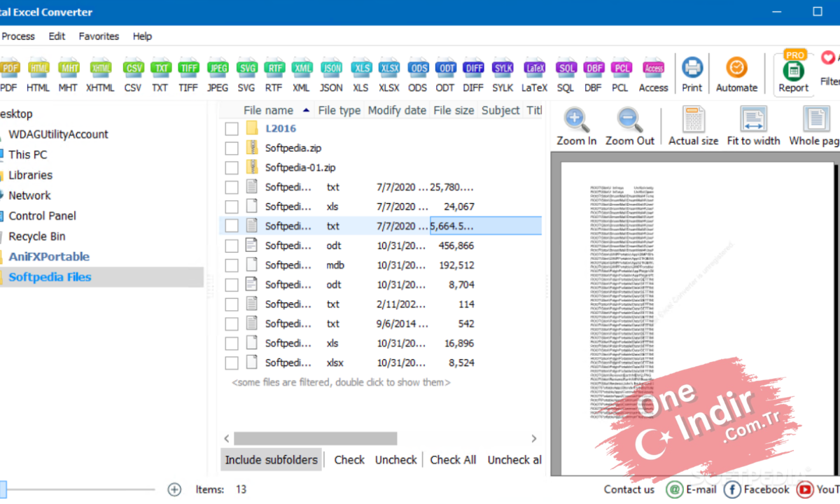The image size is (840, 504).
Task: Select AniFXPortable folder in tree
Action: (49, 257)
